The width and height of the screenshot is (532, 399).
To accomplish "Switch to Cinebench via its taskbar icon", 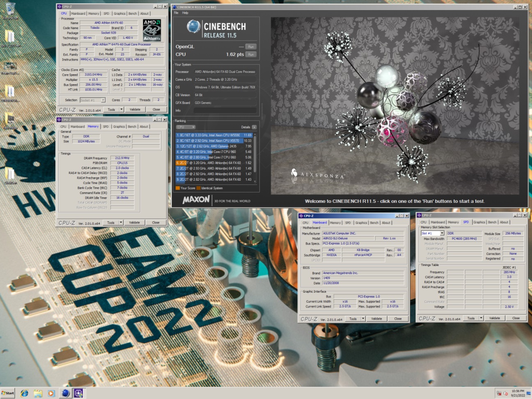I will 65,393.
